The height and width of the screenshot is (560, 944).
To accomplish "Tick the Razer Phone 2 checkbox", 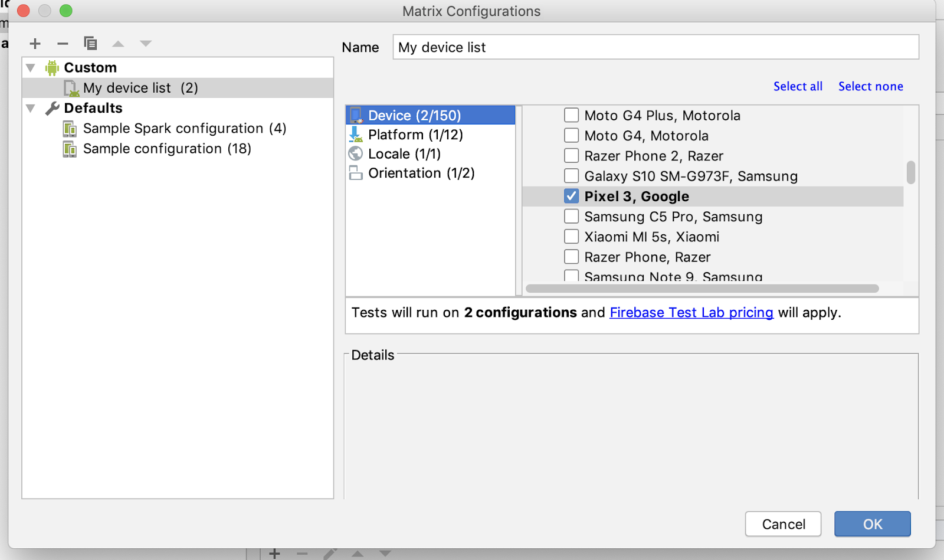I will (x=571, y=156).
